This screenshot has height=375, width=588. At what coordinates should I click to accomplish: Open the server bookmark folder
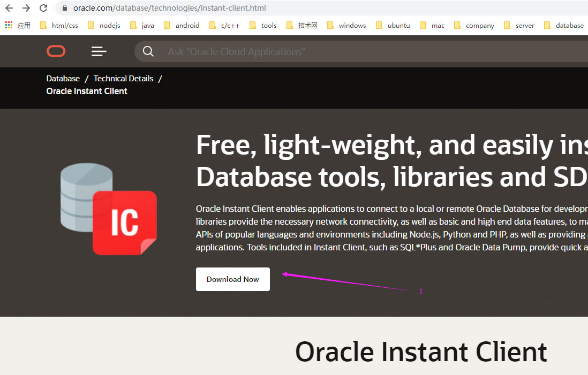coord(519,25)
